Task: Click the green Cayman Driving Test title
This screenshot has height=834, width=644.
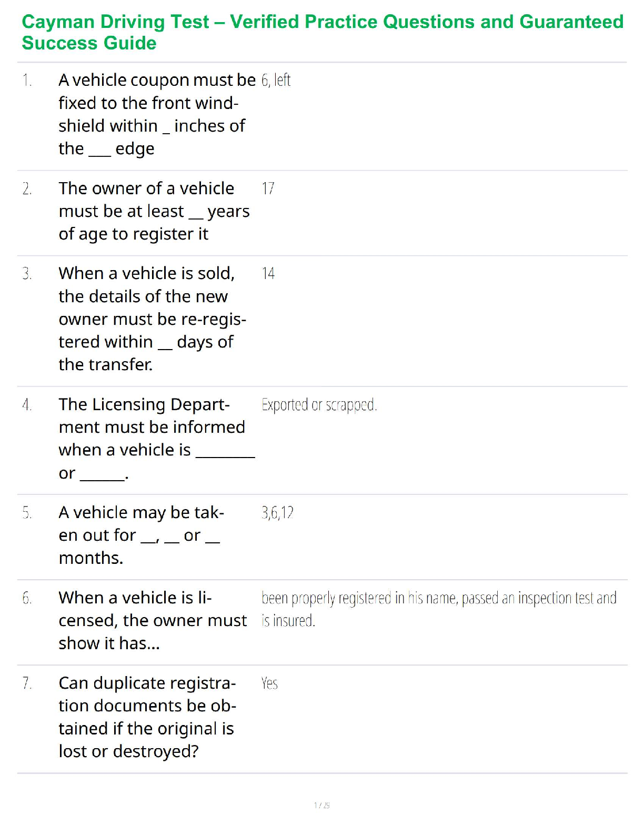Action: coord(322,32)
